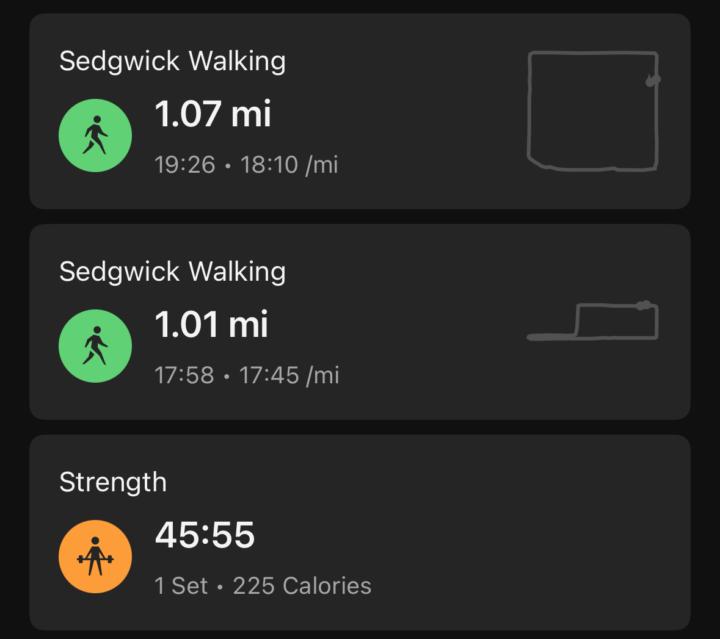Tap the 17:45 /mi pace text
Screen dimensions: 720x639
click(x=289, y=376)
